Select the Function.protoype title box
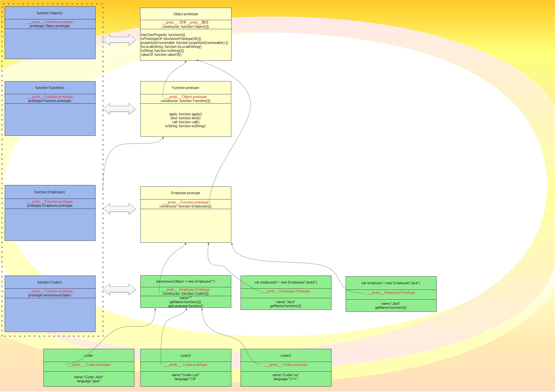 pos(185,88)
